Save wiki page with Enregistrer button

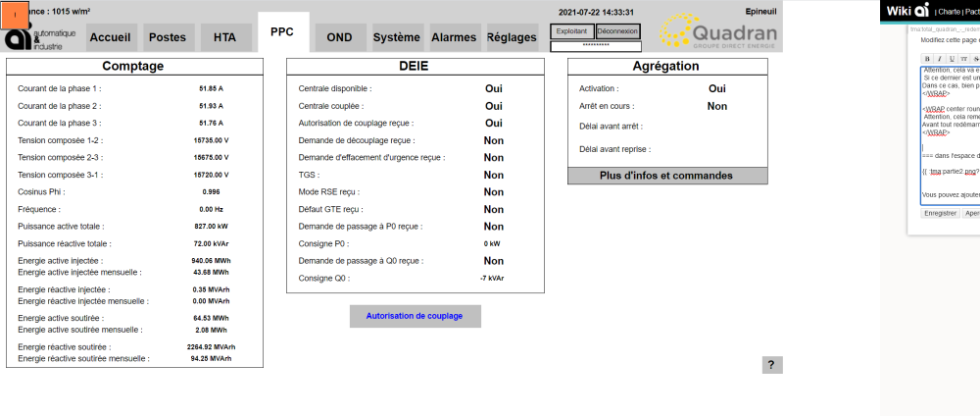coord(941,212)
